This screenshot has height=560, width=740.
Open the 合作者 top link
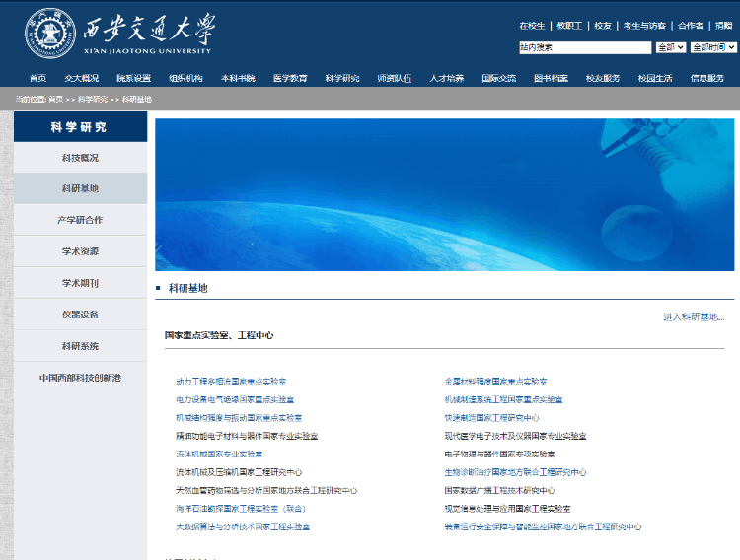tap(691, 26)
